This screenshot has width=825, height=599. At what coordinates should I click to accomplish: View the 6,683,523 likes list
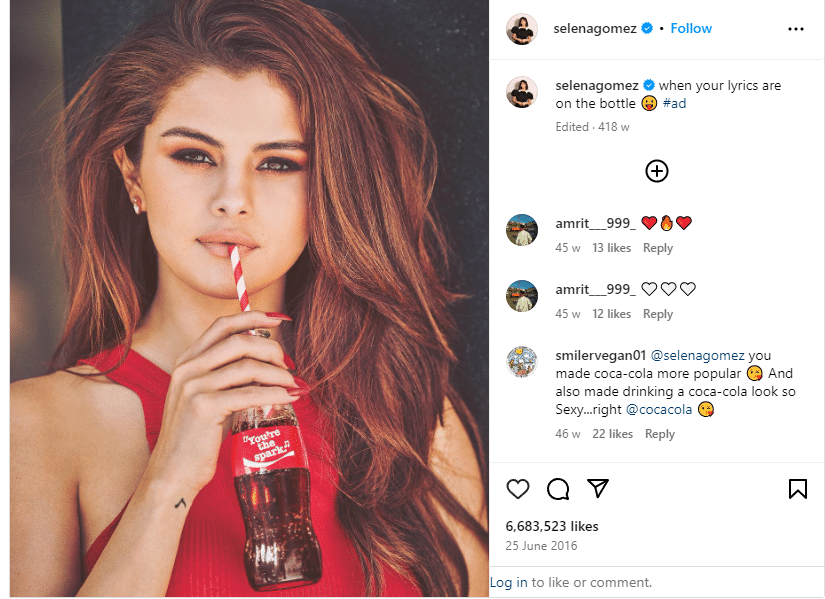[552, 526]
